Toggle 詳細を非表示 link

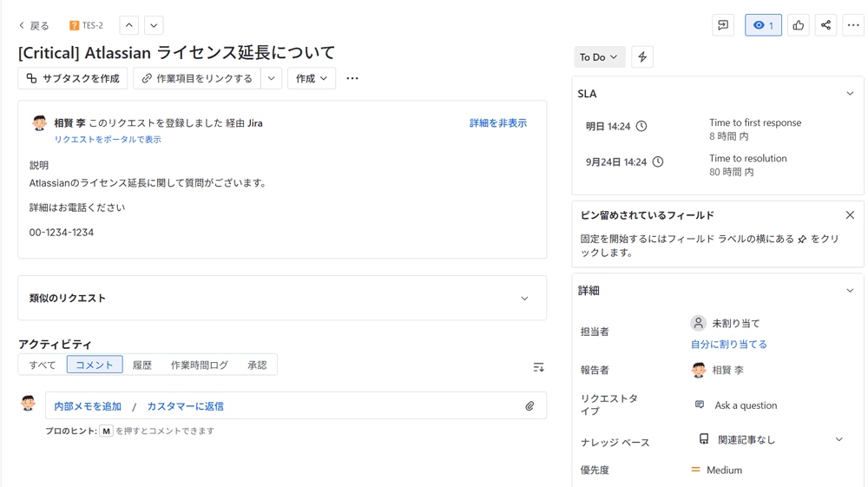point(497,123)
